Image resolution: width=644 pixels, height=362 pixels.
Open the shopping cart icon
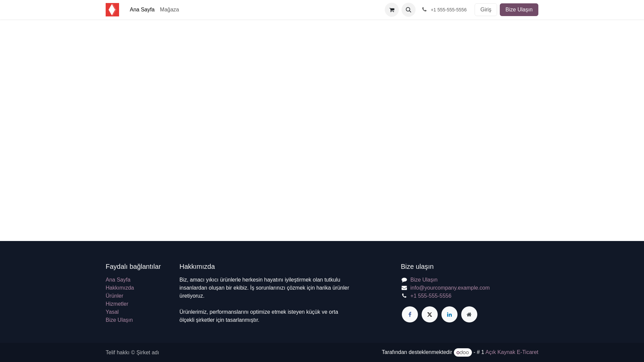point(392,10)
